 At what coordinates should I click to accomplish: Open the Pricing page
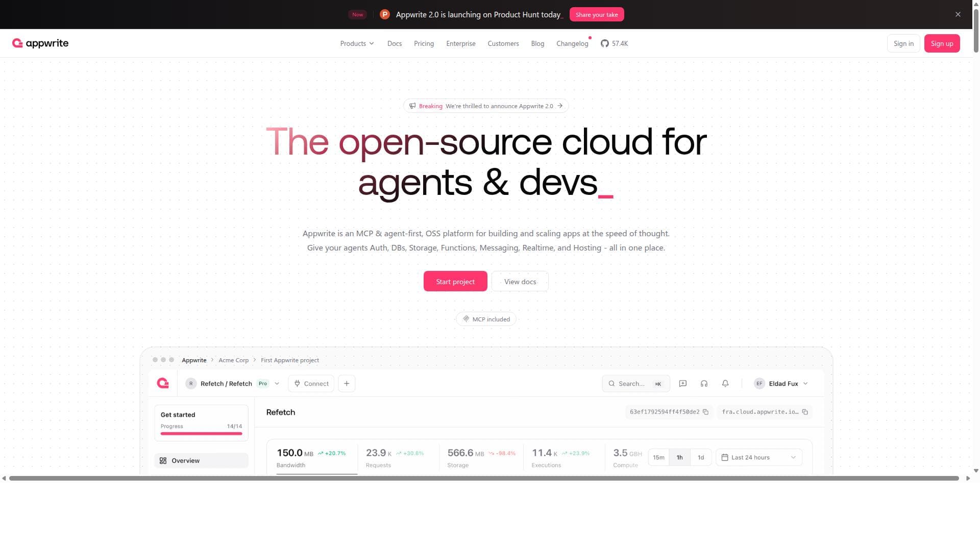coord(424,43)
